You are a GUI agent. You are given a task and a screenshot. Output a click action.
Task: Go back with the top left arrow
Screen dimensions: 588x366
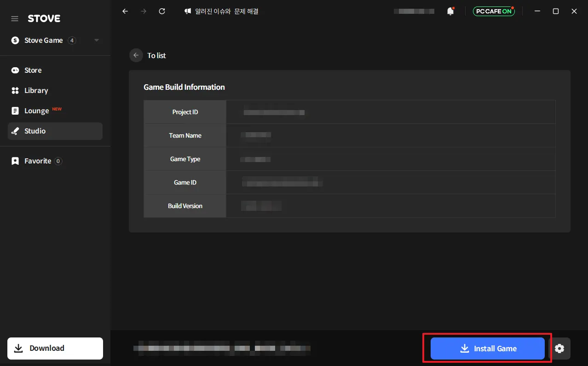pyautogui.click(x=125, y=11)
